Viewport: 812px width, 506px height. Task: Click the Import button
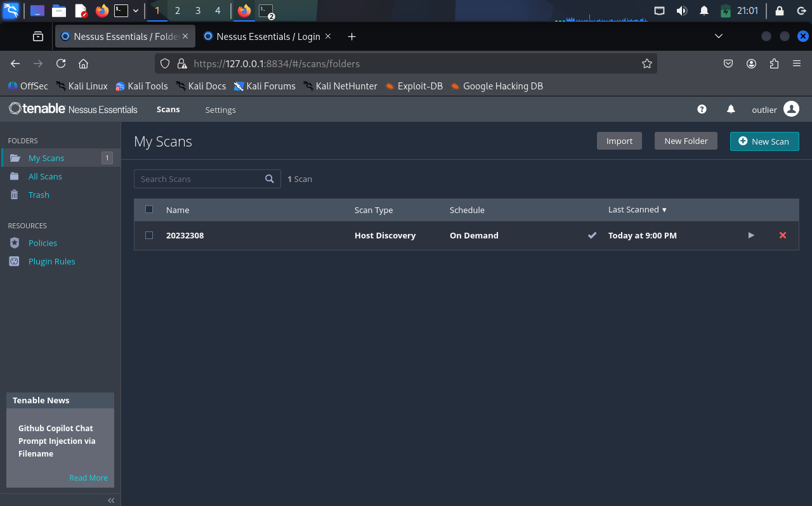[619, 141]
